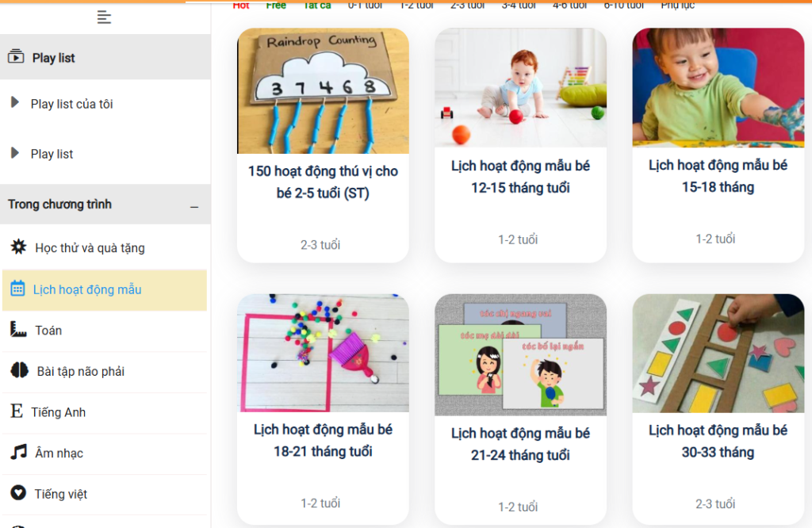Click the brain icon for Bài tập não phải
The width and height of the screenshot is (812, 528).
(x=20, y=370)
